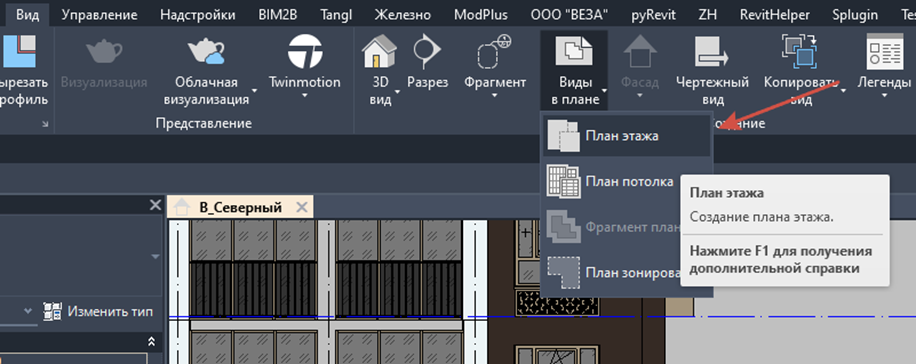Click the Легенды icon
Viewport: 916px width, 364px height.
[884, 51]
